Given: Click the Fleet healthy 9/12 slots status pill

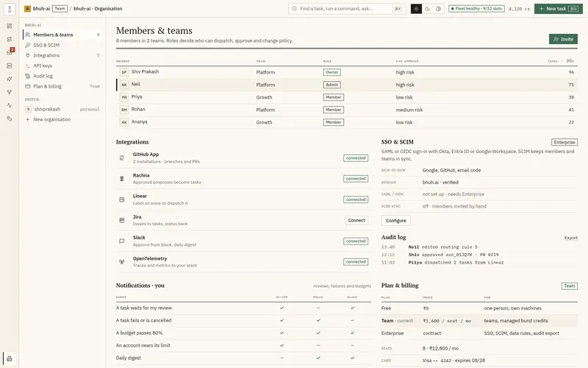Looking at the screenshot, I should (476, 9).
